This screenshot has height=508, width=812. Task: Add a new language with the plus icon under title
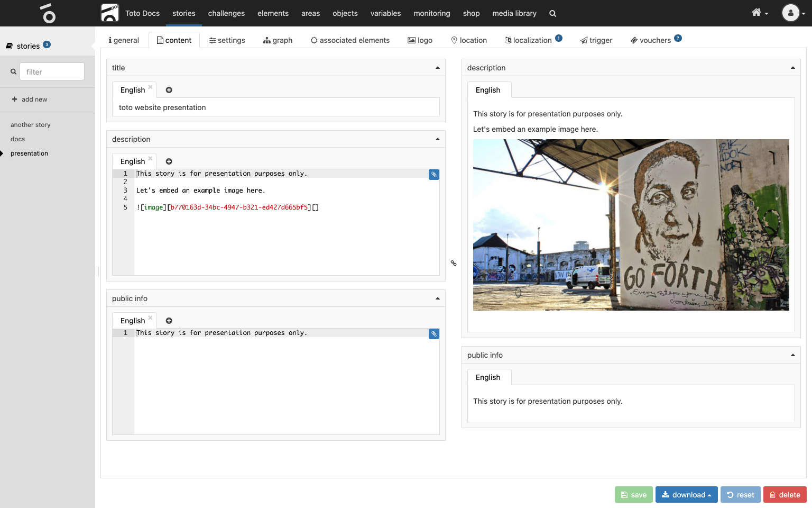(x=168, y=90)
